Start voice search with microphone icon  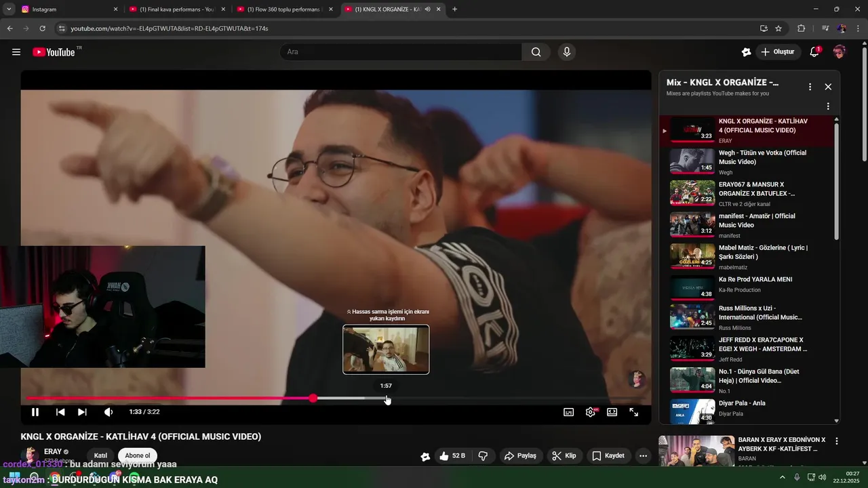click(x=566, y=52)
